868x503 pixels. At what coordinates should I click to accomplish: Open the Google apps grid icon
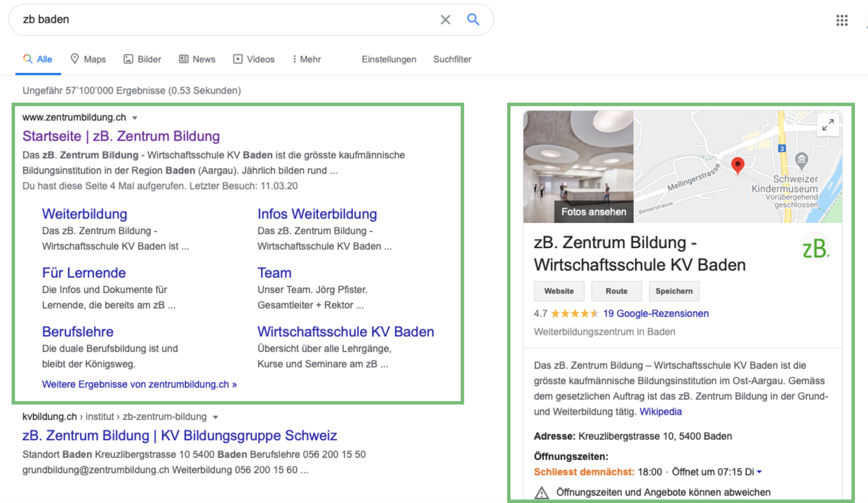[842, 20]
